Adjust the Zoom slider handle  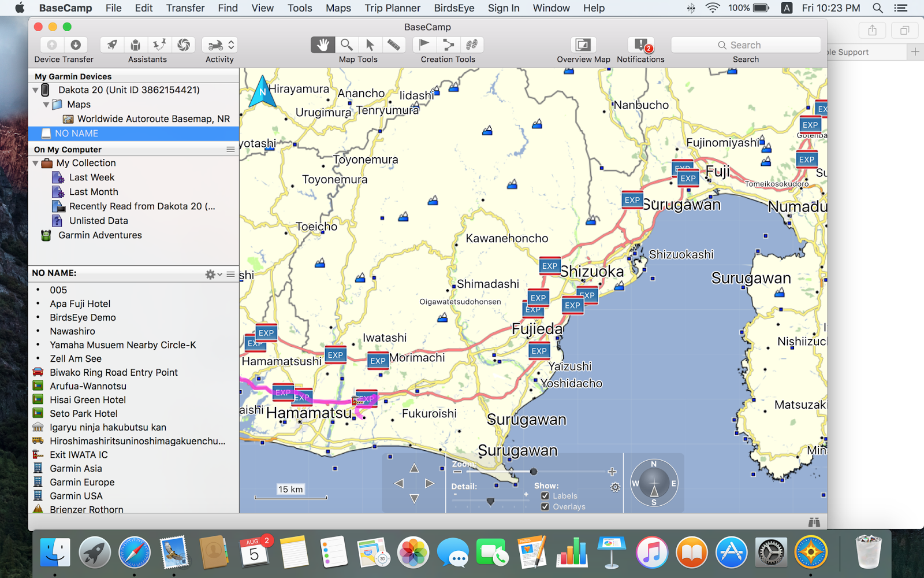(x=533, y=472)
